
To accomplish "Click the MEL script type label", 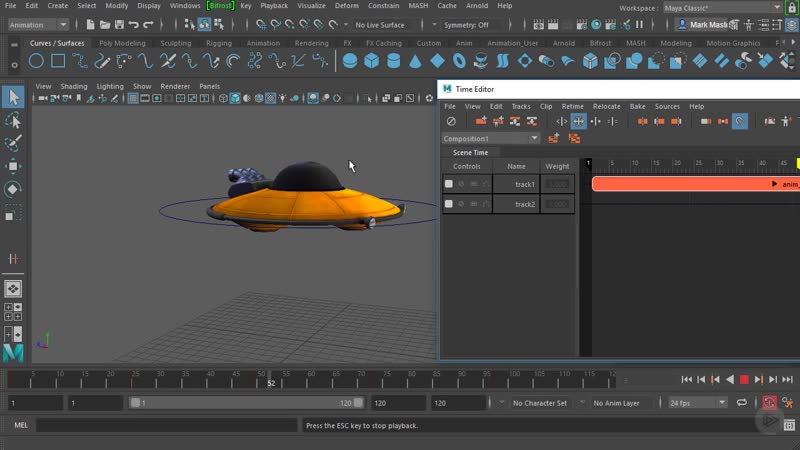I will pos(21,425).
